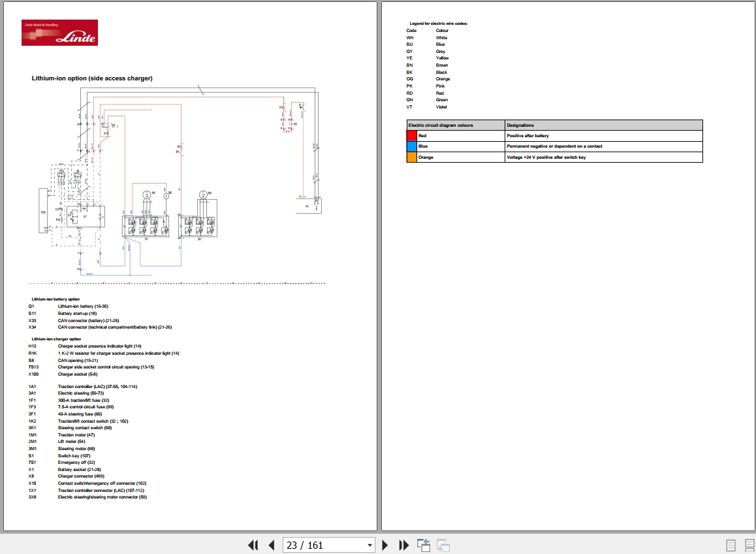Go to the next page
The width and height of the screenshot is (756, 554).
(x=385, y=546)
